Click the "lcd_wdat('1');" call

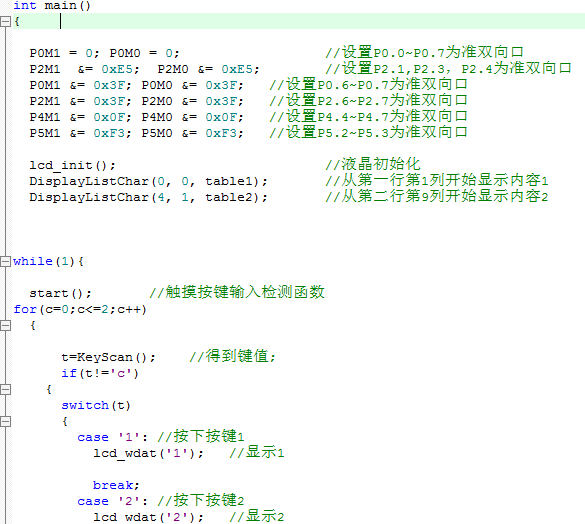[x=148, y=453]
